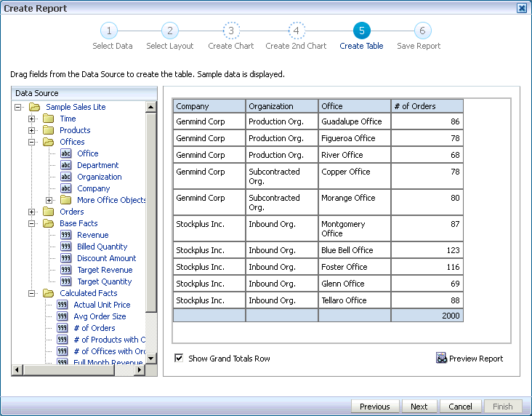Screen dimensions: 532x416
Task: Select the abc icon beside Office field
Action: 66,153
